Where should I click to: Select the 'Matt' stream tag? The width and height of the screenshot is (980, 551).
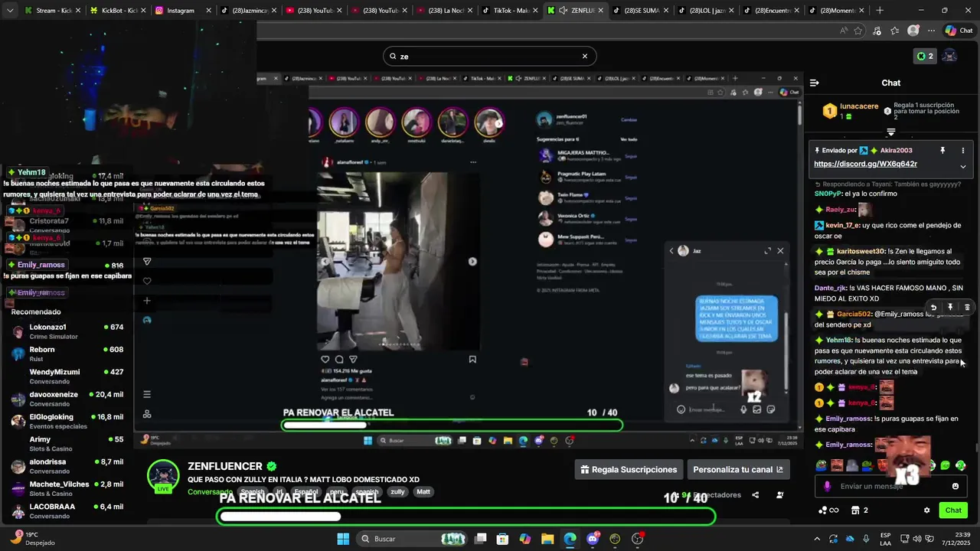(x=423, y=492)
